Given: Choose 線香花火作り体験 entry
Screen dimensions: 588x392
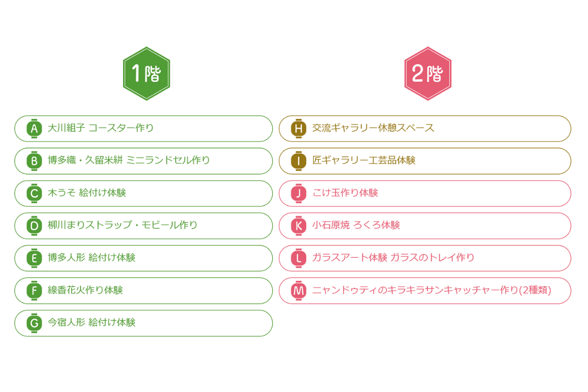Looking at the screenshot, I should [144, 291].
